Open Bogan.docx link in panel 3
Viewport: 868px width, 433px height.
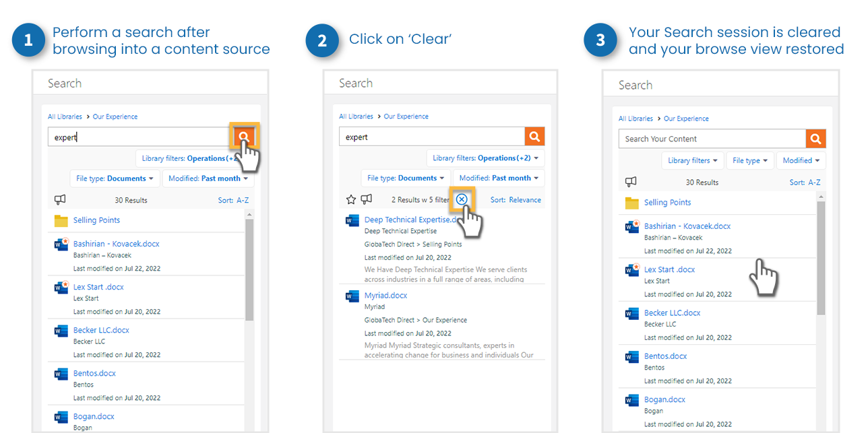664,399
